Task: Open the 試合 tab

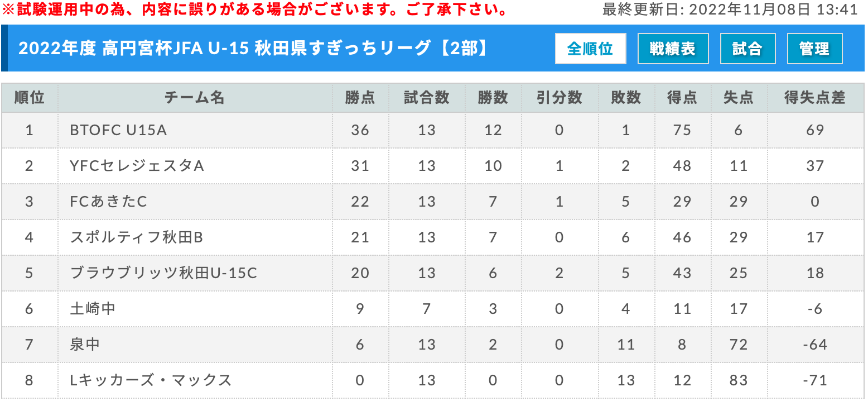Action: click(x=748, y=49)
